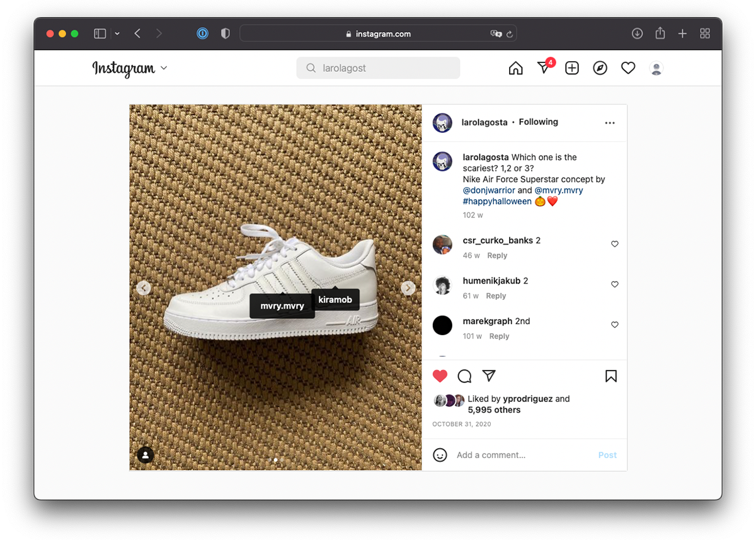Open larolagosta profile from post header
This screenshot has width=756, height=540.
(x=484, y=122)
